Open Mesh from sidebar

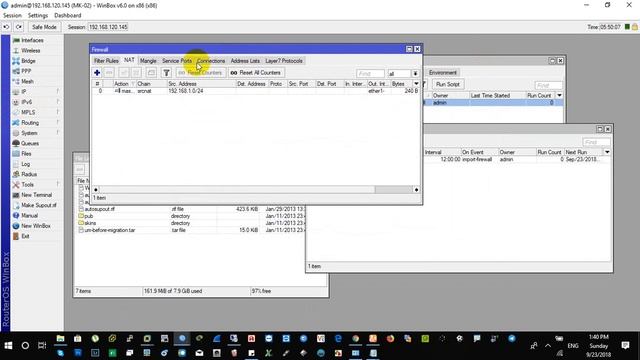click(27, 81)
